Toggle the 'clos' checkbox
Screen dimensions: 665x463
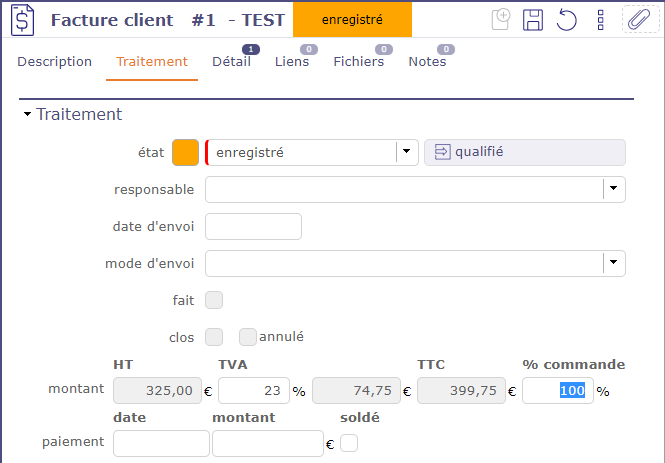click(x=214, y=337)
